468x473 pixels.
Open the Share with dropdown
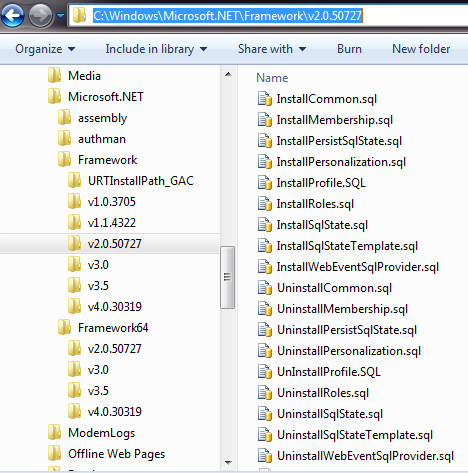[x=272, y=49]
